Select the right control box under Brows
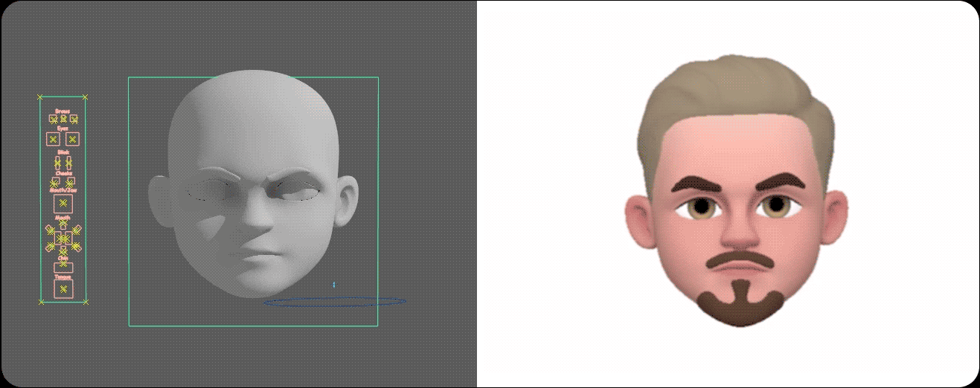This screenshot has width=980, height=388. [74, 119]
